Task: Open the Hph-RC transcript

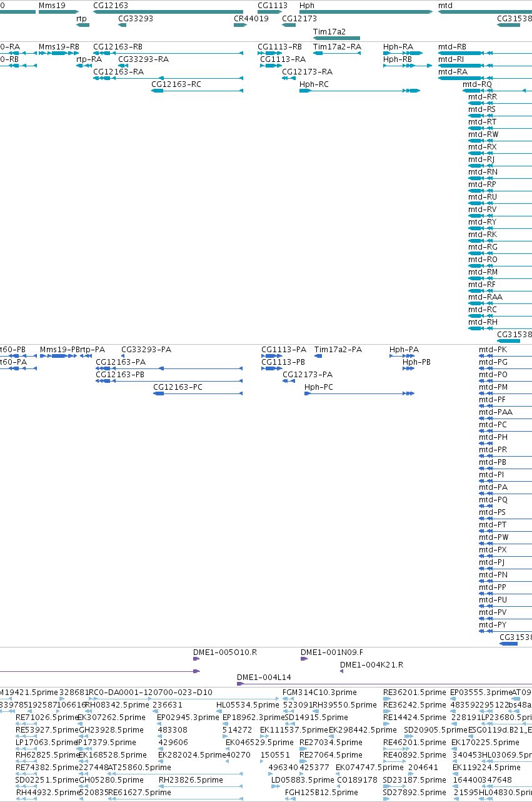Action: pos(359,91)
